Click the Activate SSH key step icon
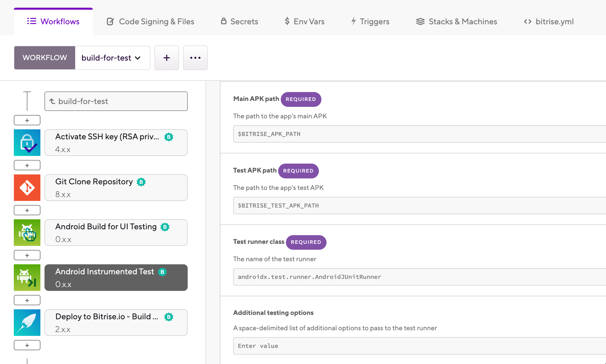The width and height of the screenshot is (606, 364). click(27, 143)
